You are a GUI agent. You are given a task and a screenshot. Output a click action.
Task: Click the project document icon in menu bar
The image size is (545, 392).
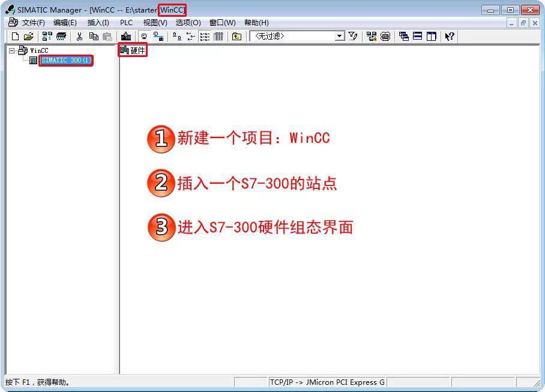(13, 23)
